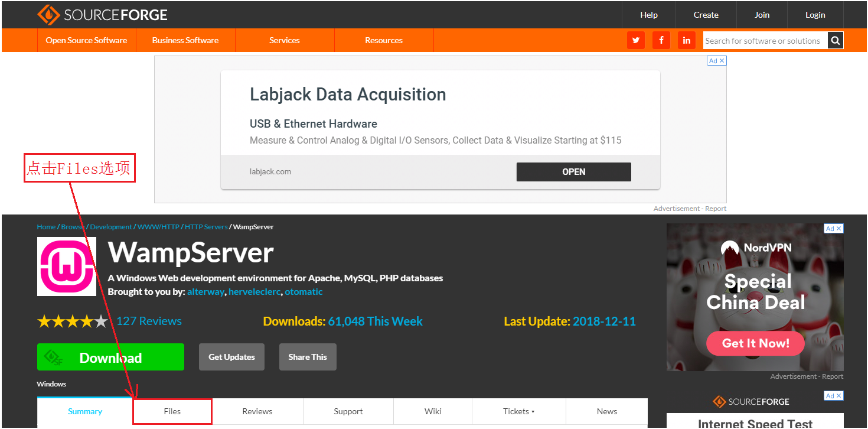Click the pink WampServer project logo
This screenshot has height=429, width=868.
(x=67, y=266)
